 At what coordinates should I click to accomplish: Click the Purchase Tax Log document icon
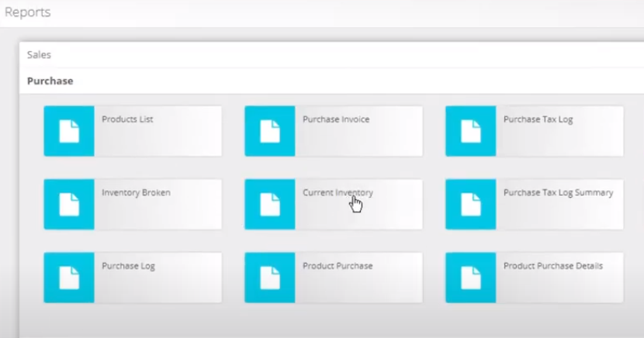(471, 131)
